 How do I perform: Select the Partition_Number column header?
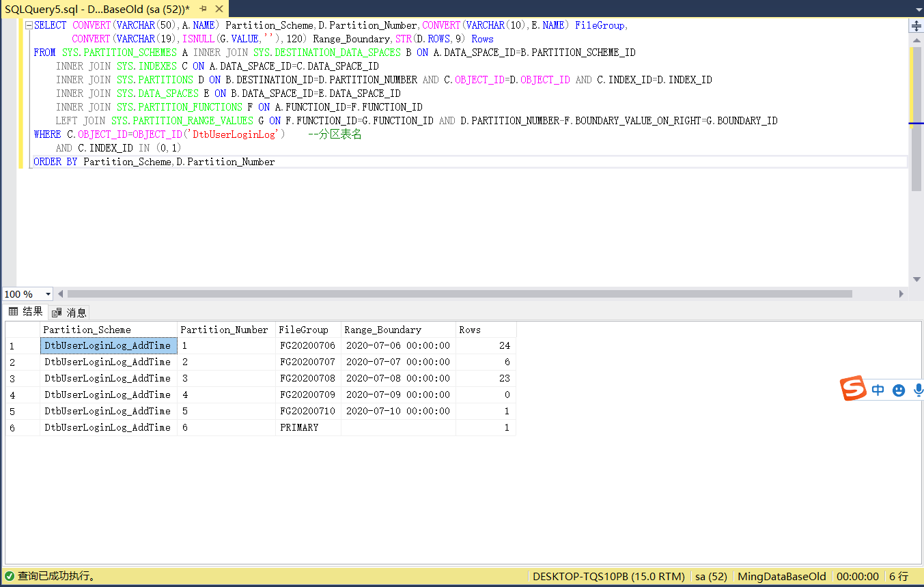click(x=227, y=330)
